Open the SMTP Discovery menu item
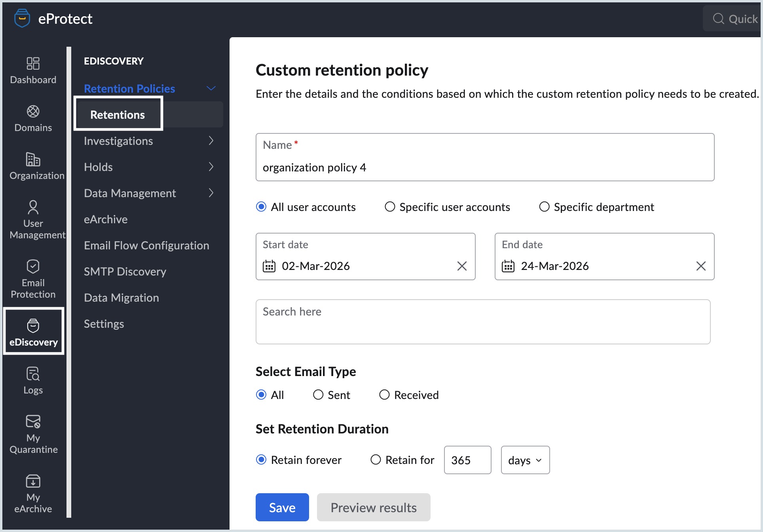 click(x=125, y=272)
